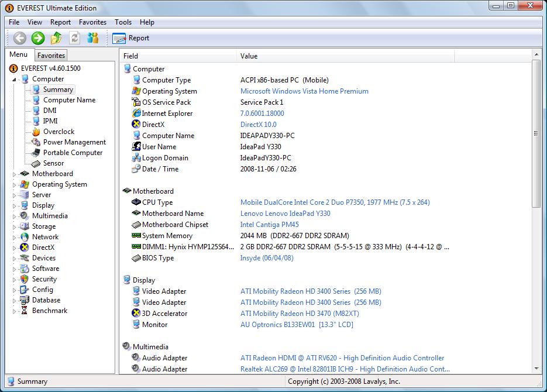Click the DirectX icon in the tree
The width and height of the screenshot is (547, 392).
tap(25, 247)
